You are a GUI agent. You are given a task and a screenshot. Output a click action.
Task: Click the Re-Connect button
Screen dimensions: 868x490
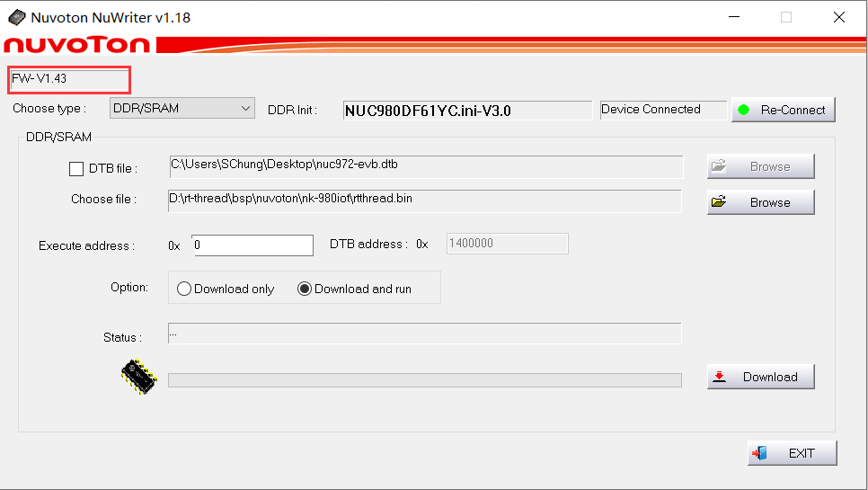coord(784,110)
